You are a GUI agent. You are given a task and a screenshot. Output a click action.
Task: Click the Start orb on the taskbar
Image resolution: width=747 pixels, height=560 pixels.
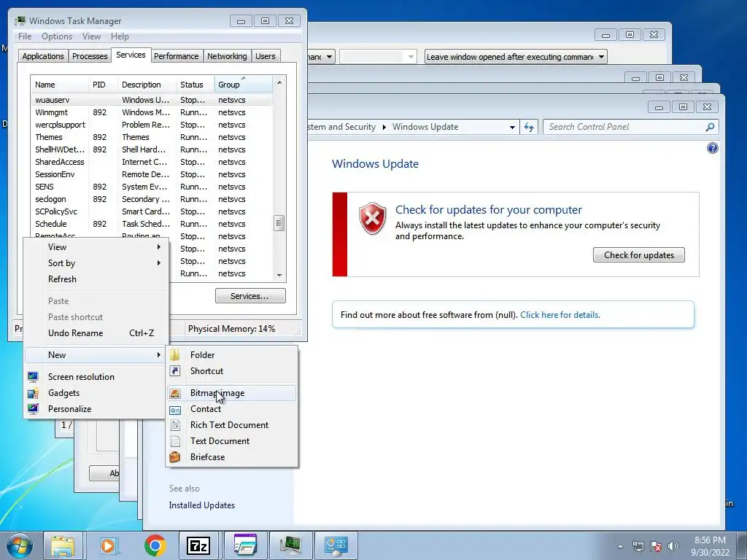(x=20, y=545)
